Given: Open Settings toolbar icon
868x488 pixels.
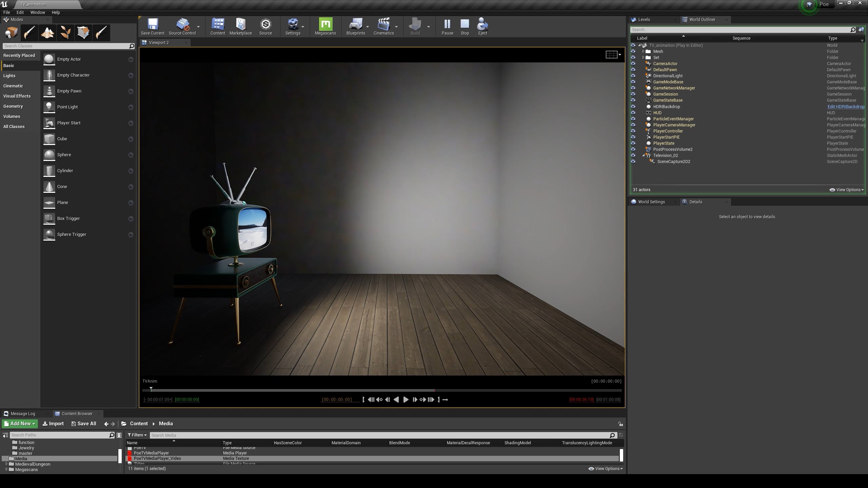Looking at the screenshot, I should tap(293, 27).
